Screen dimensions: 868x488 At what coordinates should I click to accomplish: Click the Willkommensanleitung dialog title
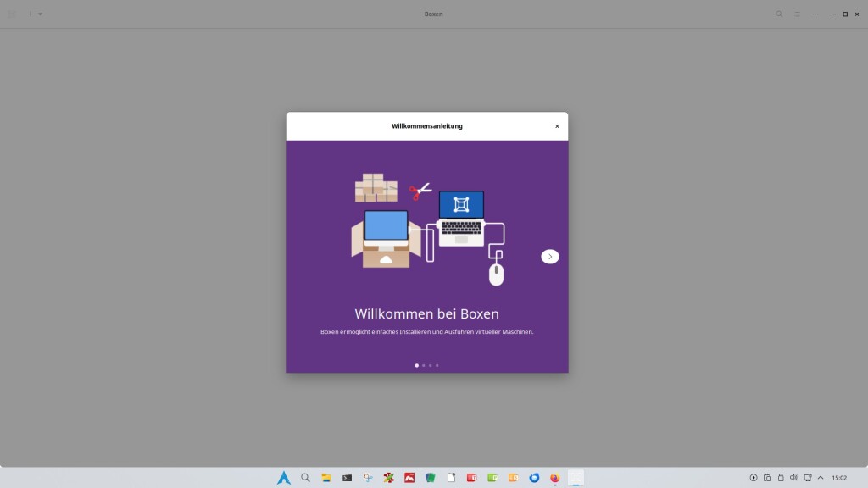pos(427,126)
